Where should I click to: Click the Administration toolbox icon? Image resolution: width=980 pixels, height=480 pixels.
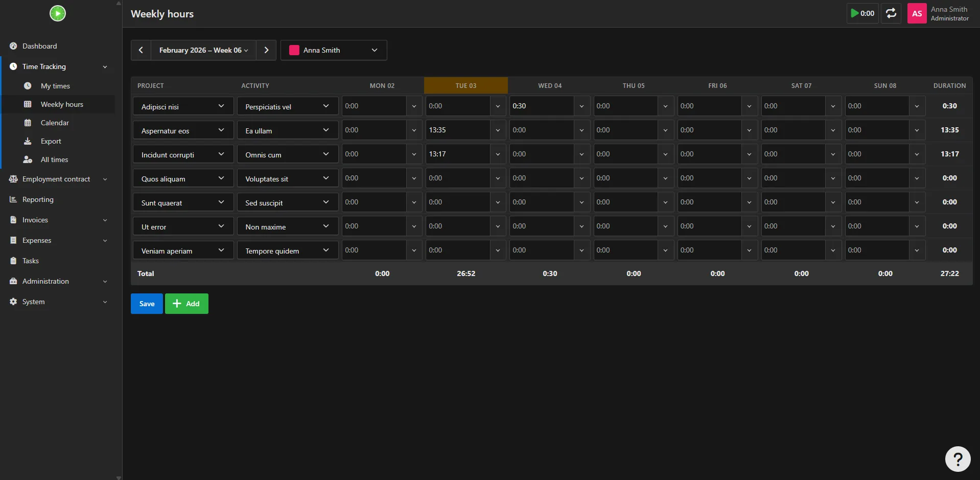(13, 281)
